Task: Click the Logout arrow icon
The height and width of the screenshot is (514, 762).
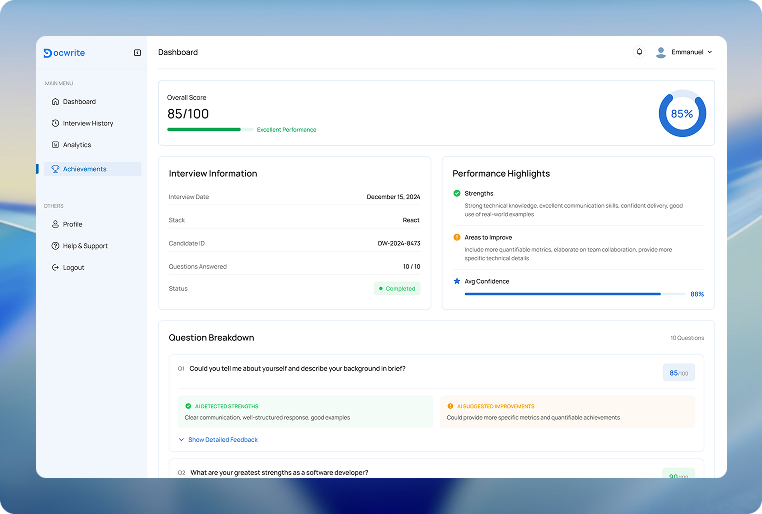Action: pyautogui.click(x=55, y=268)
